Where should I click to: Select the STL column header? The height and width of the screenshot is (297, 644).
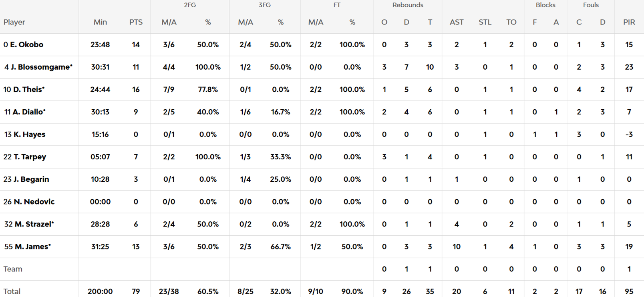pyautogui.click(x=485, y=22)
